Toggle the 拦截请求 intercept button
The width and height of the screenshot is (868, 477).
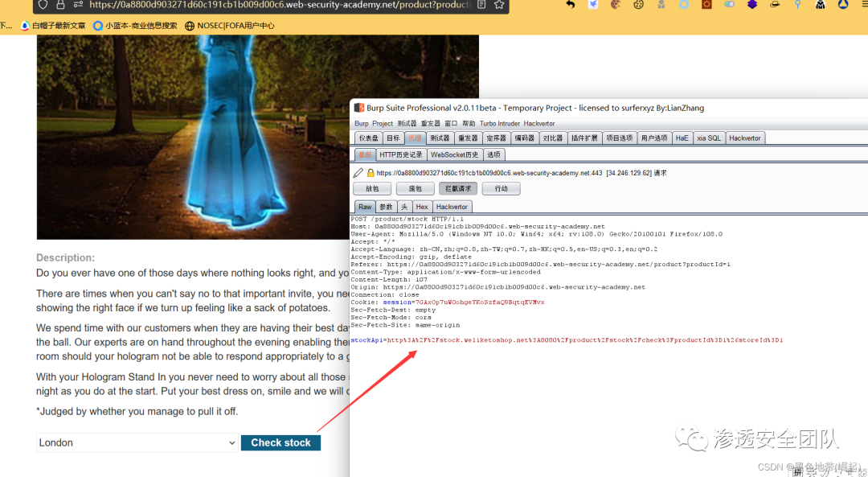tap(457, 188)
